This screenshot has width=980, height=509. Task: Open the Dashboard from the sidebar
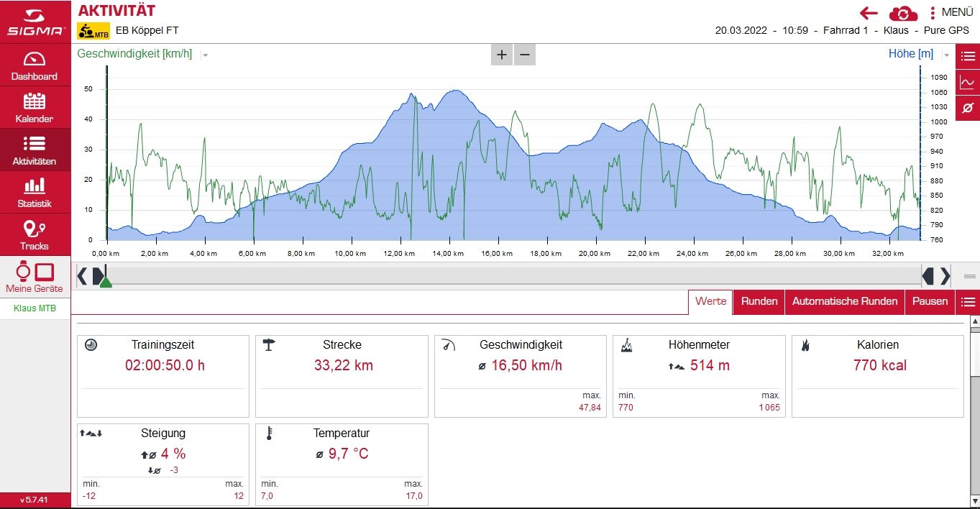pyautogui.click(x=35, y=65)
